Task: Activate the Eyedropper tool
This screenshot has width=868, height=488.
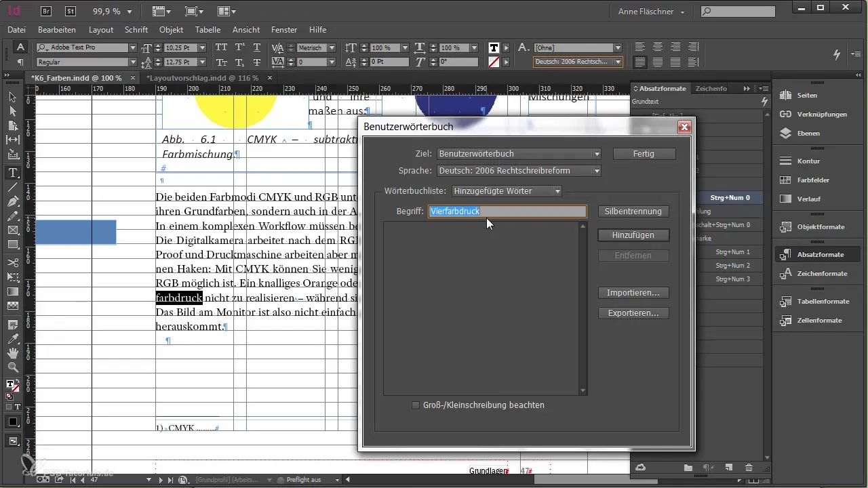Action: pos(12,339)
